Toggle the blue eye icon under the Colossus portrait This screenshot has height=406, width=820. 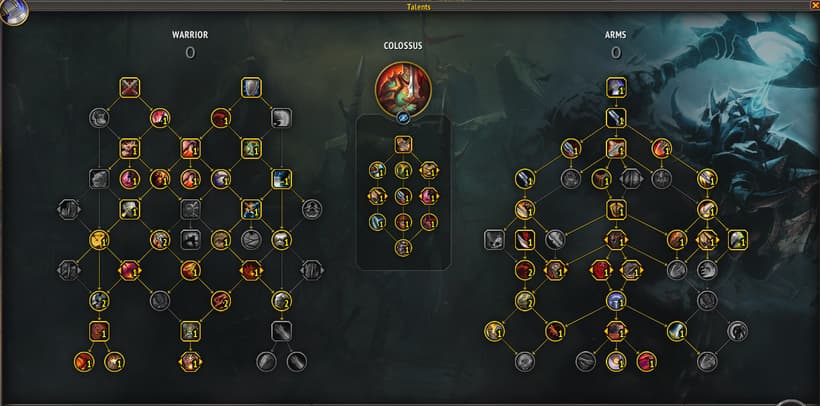coord(403,118)
